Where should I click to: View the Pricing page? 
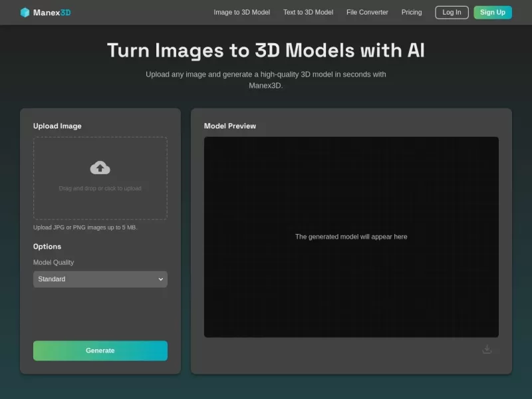pos(412,12)
